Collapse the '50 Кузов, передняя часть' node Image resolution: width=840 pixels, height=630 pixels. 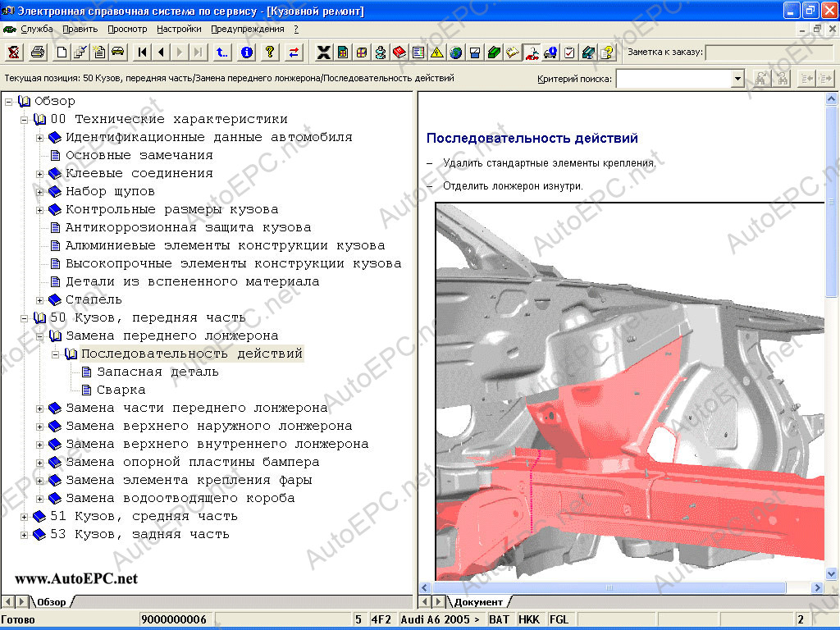click(25, 318)
